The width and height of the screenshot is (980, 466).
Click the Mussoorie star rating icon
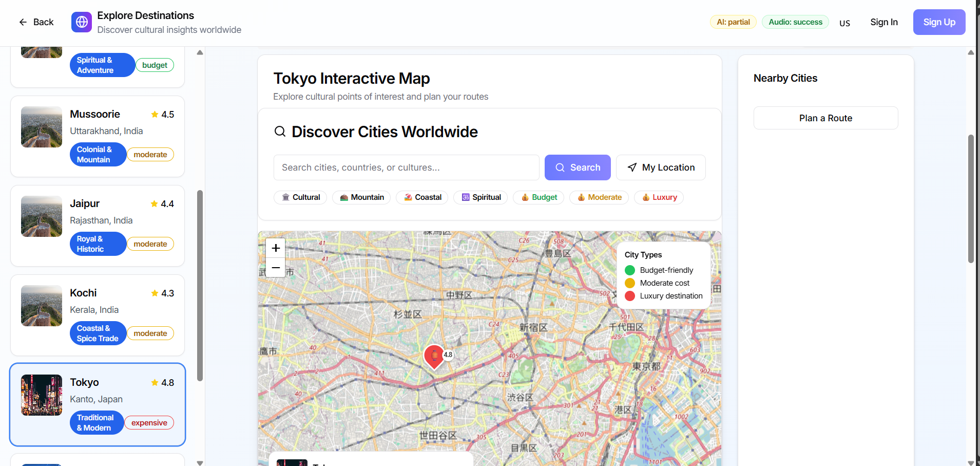pyautogui.click(x=155, y=114)
